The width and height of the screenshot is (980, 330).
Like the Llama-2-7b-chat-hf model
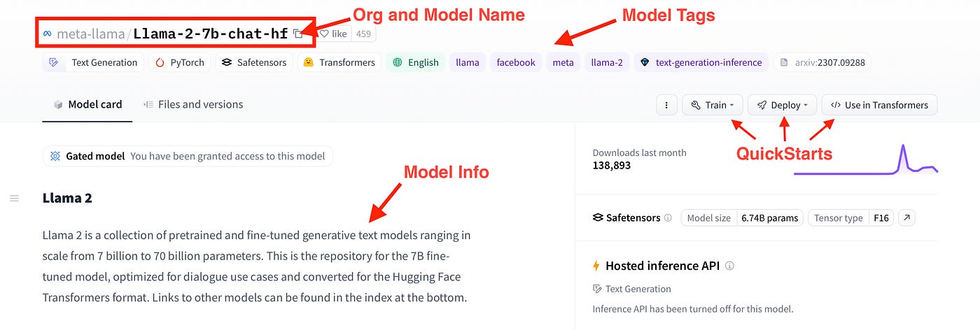(x=332, y=34)
